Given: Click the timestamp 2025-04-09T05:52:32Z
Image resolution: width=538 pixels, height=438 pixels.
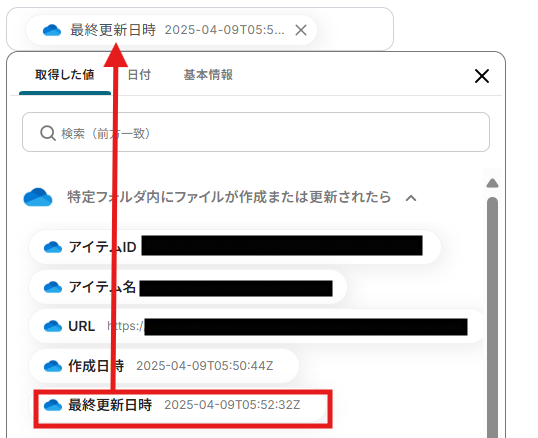Looking at the screenshot, I should tap(232, 405).
